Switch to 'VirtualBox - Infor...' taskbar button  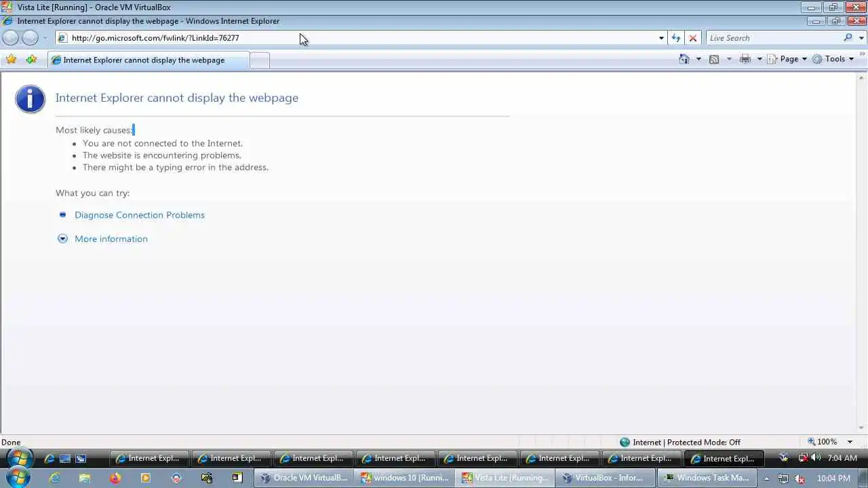coord(605,478)
